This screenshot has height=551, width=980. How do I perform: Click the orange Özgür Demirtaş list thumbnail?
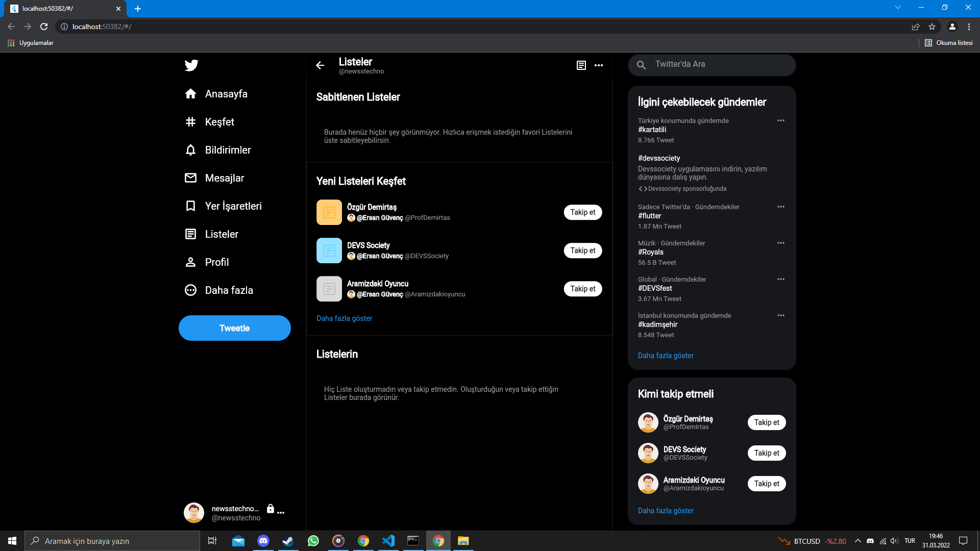[x=329, y=212]
